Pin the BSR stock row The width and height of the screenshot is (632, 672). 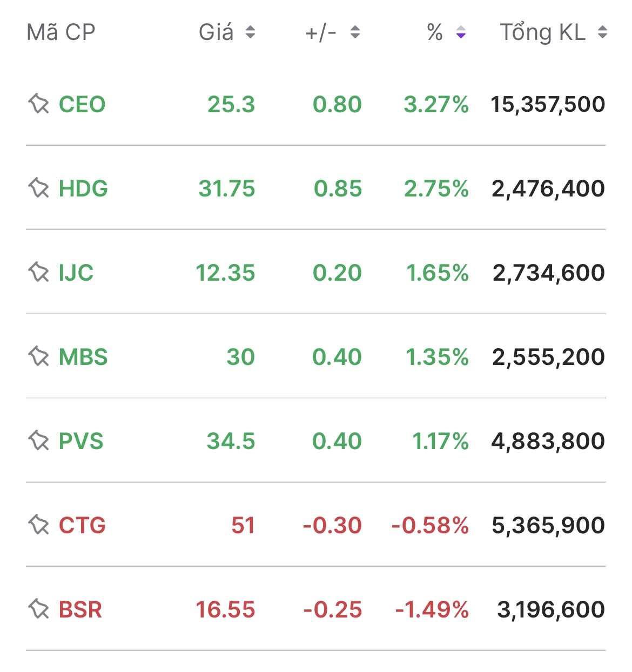(x=39, y=609)
